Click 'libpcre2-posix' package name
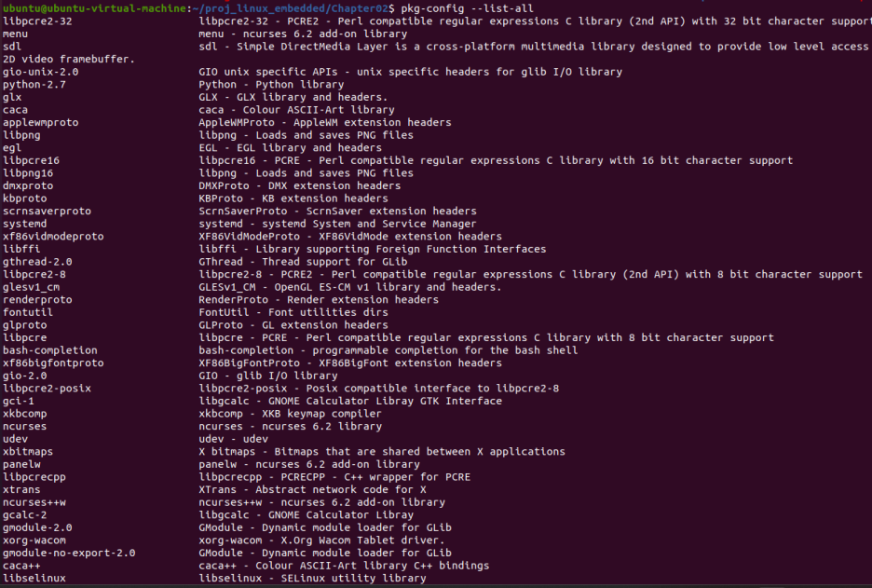872x588 pixels. coord(47,389)
